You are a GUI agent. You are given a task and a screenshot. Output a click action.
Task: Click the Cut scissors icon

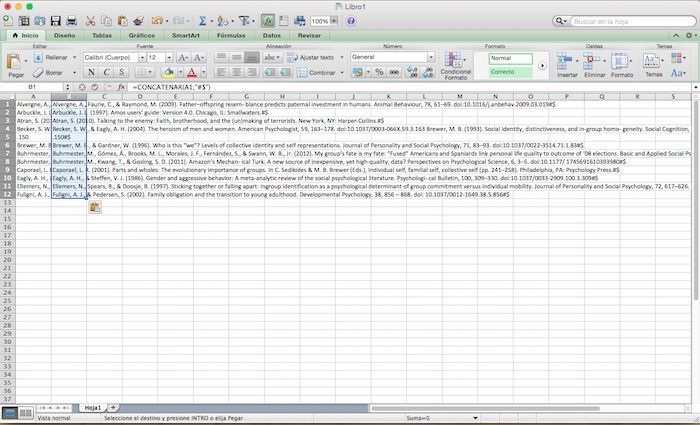[90, 21]
